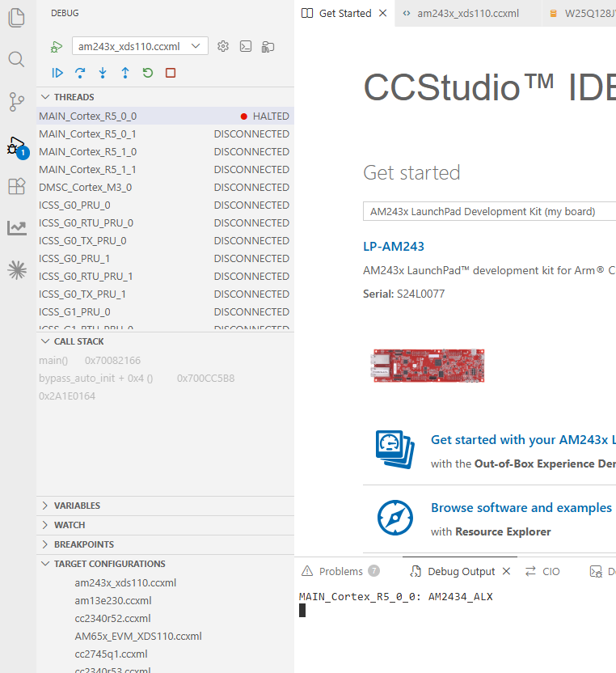This screenshot has height=673, width=616.
Task: Step over the current line
Action: 80,73
